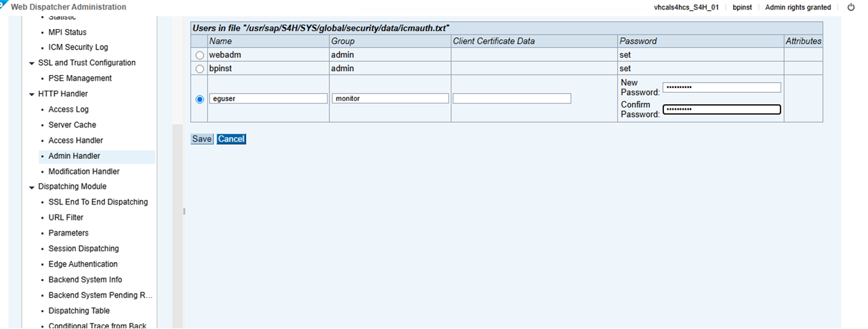Click the panel splitter handle

(184, 211)
